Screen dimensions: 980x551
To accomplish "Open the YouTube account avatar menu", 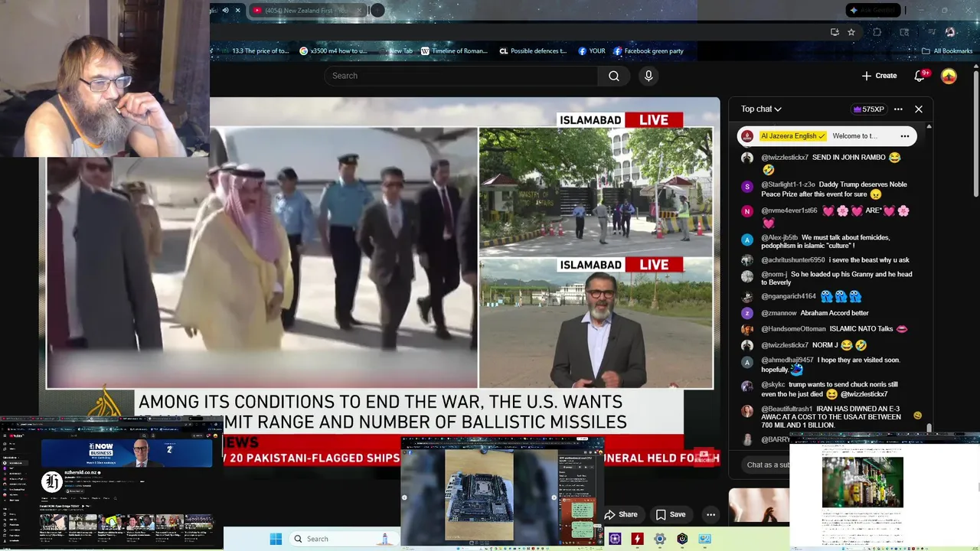I will pyautogui.click(x=949, y=76).
